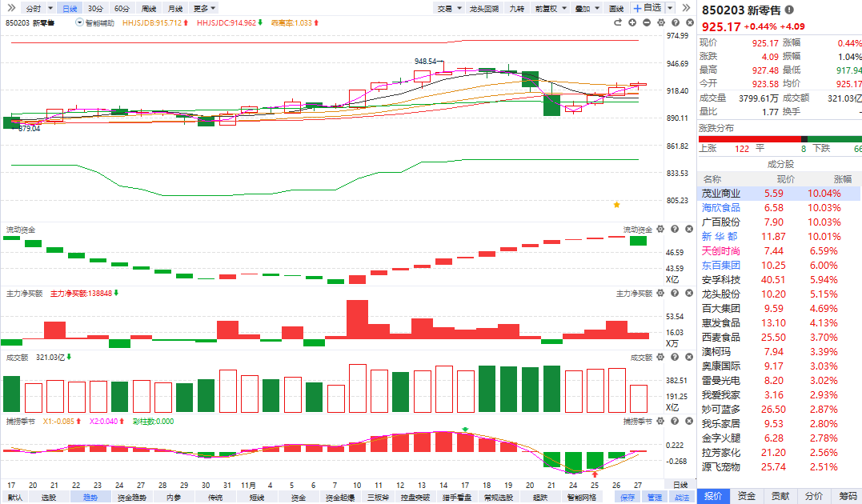Close the 流动资金 indicator panel
862x504 pixels.
pyautogui.click(x=689, y=229)
